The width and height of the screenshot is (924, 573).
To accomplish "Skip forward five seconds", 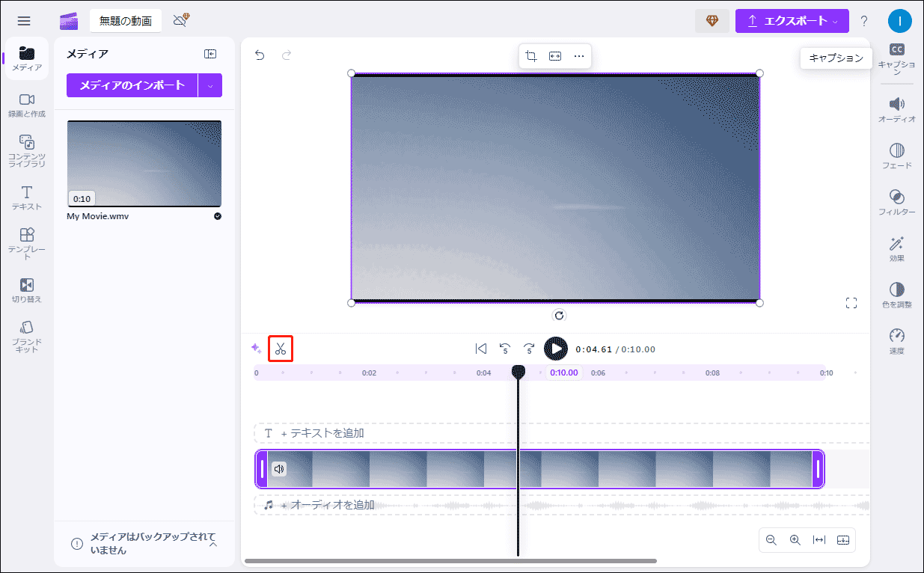I will click(529, 349).
